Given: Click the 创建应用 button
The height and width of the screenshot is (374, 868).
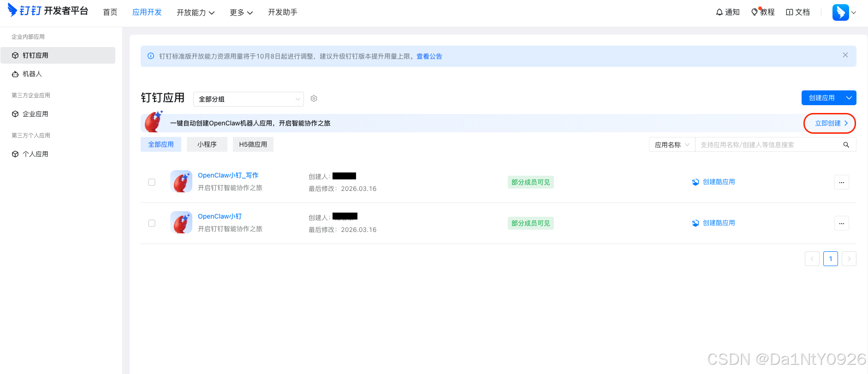Looking at the screenshot, I should (x=822, y=98).
